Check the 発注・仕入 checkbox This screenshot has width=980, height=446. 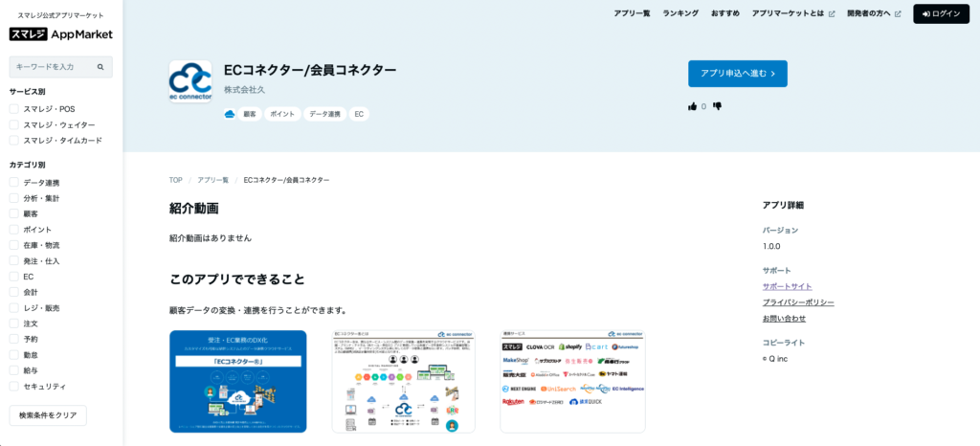tap(13, 260)
